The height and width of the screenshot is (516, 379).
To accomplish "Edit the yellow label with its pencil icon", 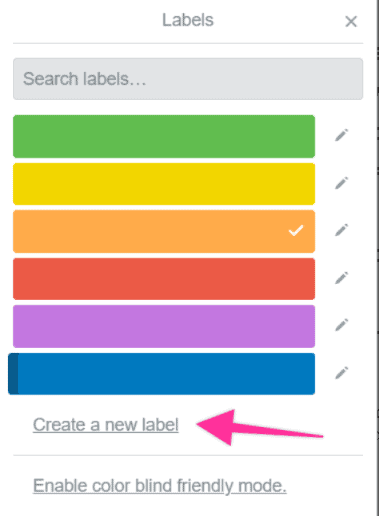I will coord(342,183).
